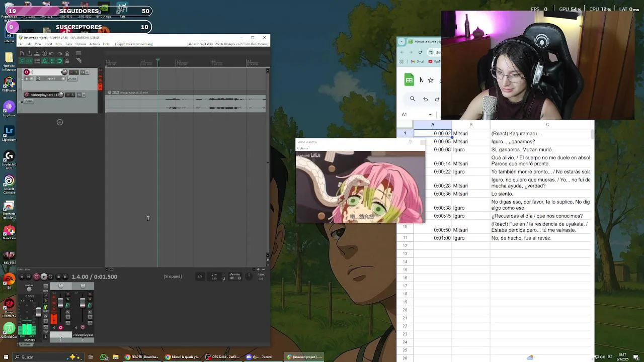Open master FX button in mixer
The height and width of the screenshot is (362, 644).
tap(45, 316)
